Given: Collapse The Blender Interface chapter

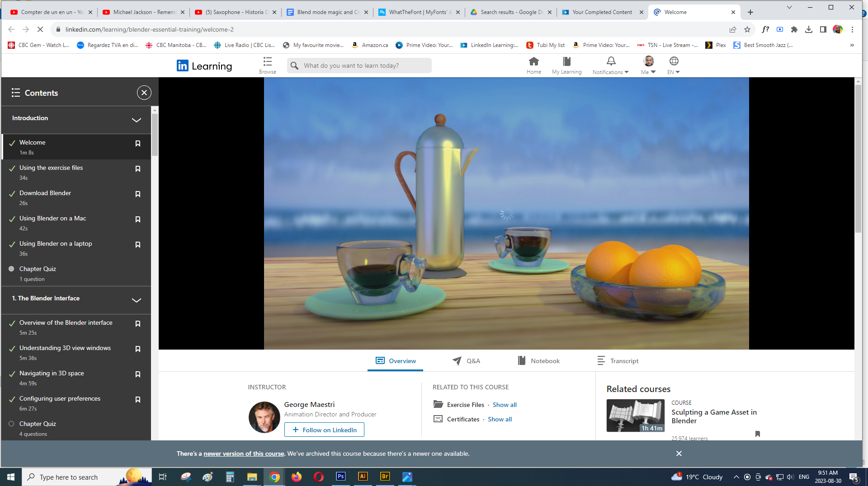Looking at the screenshot, I should click(x=136, y=300).
